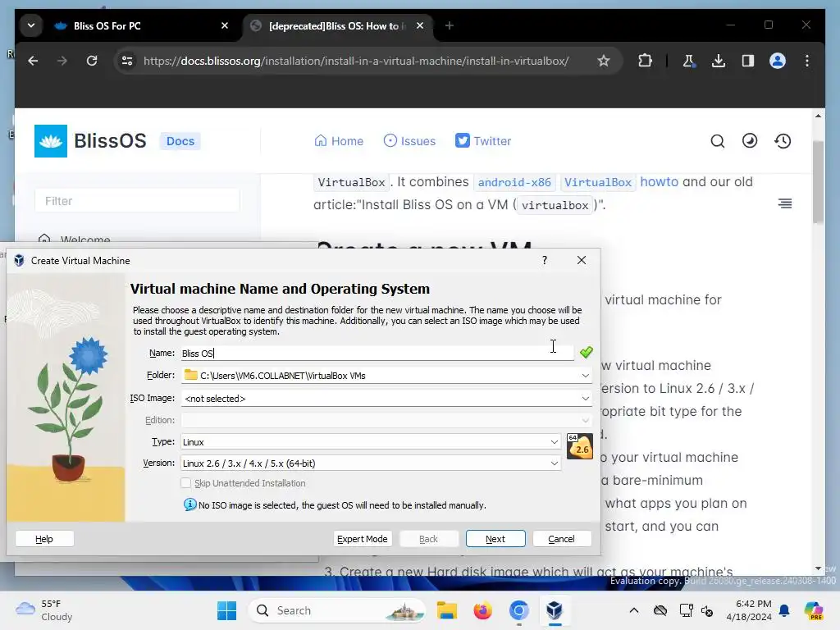The width and height of the screenshot is (840, 630).
Task: Open the Type dropdown set to Linux
Action: 371,442
